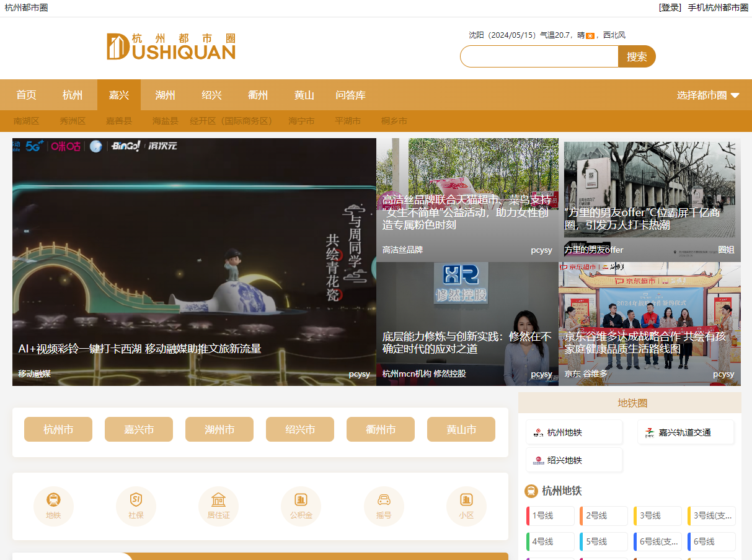Click the 嘉善县 district link
The height and width of the screenshot is (560, 752).
pos(119,121)
